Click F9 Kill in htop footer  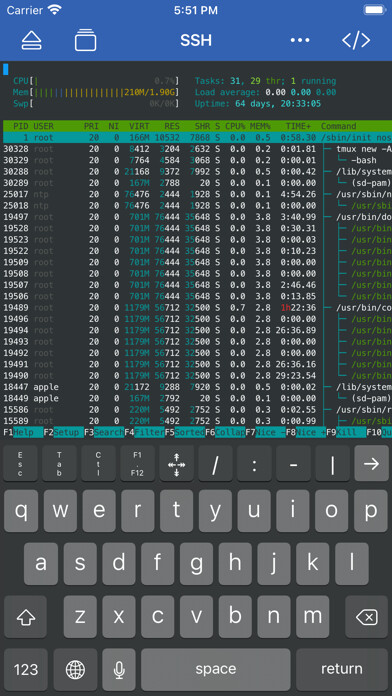click(346, 432)
